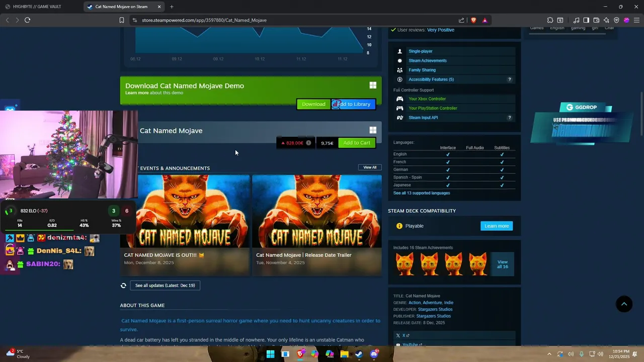The height and width of the screenshot is (362, 644).
Task: Click the refresh icon beside See all updates
Action: tap(123, 286)
